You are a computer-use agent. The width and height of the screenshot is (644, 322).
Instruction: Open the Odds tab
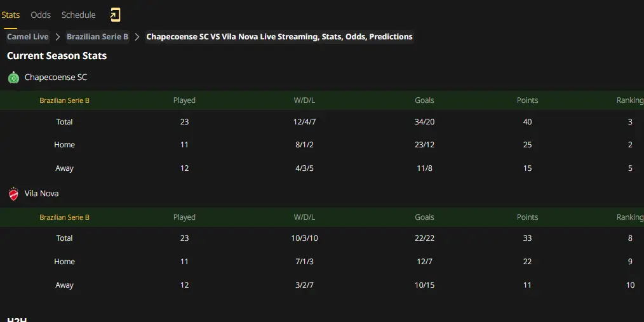(41, 15)
